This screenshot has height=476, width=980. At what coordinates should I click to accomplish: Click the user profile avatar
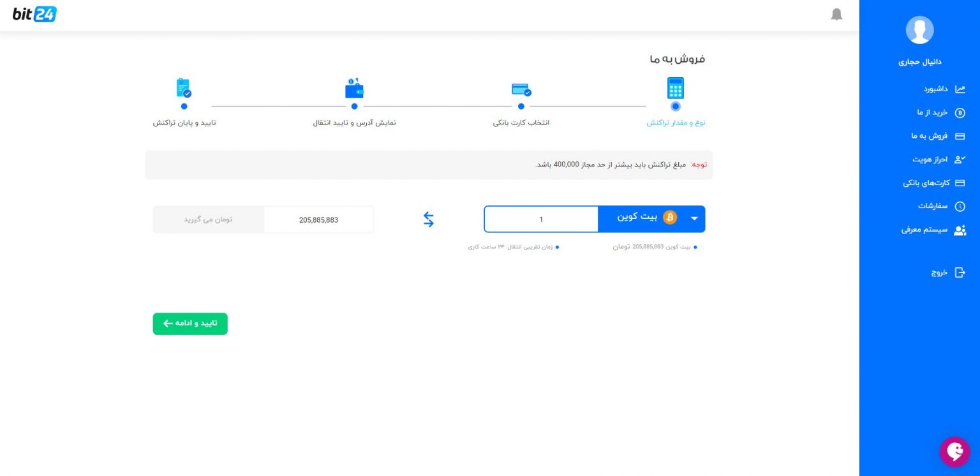point(919,30)
